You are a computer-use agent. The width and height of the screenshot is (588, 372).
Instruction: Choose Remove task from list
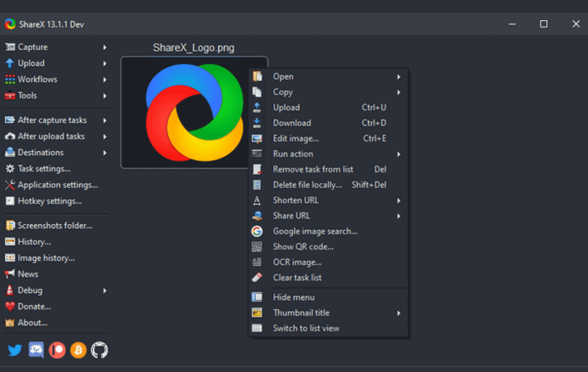313,169
